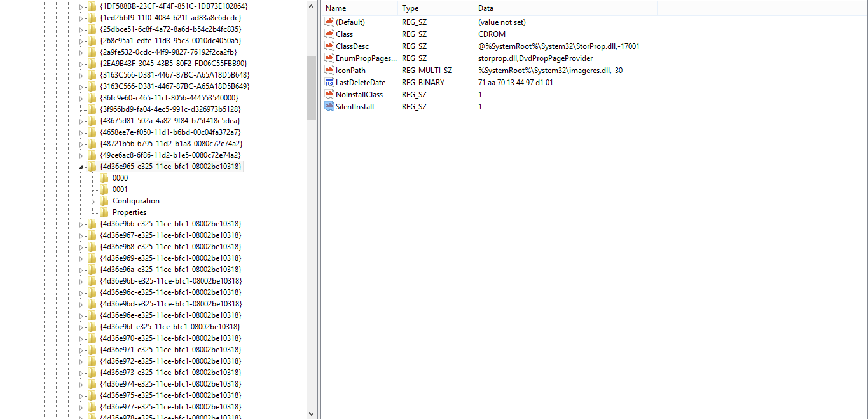The width and height of the screenshot is (868, 419).
Task: Click the Properties subkey folder icon
Action: (x=104, y=212)
